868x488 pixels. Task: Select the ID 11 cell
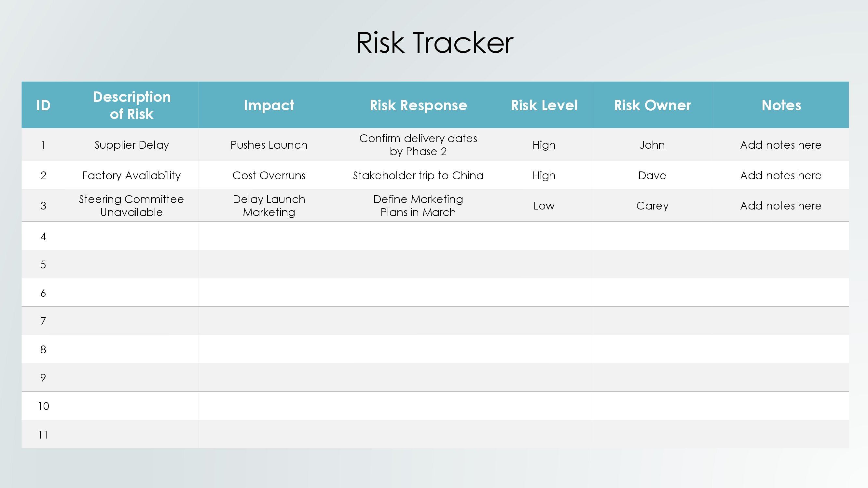(43, 434)
